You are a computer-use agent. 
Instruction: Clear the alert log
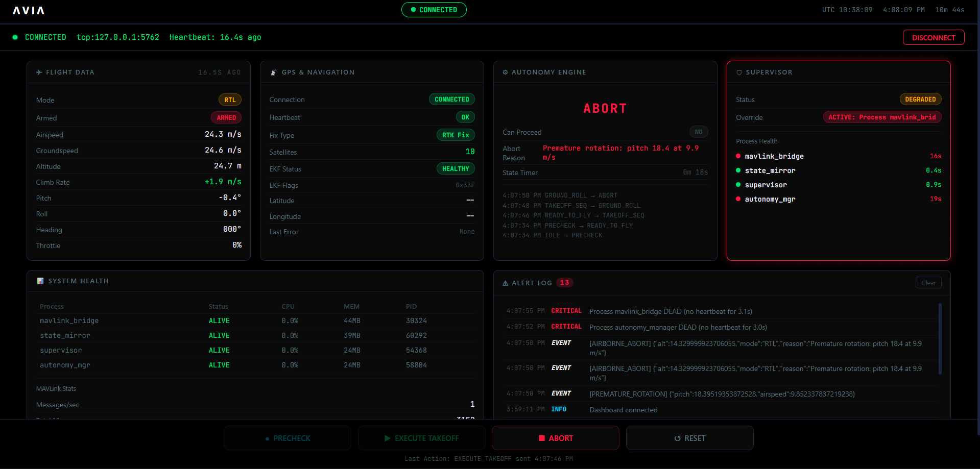pyautogui.click(x=928, y=282)
